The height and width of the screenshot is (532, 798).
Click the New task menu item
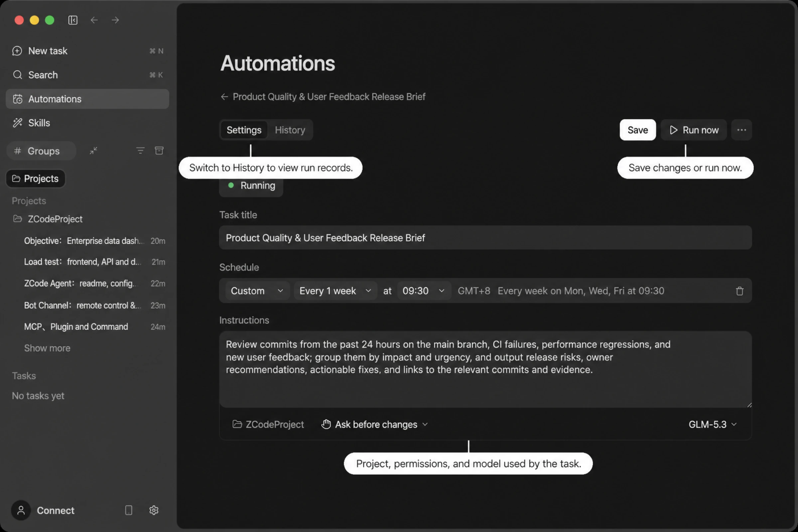coord(87,51)
